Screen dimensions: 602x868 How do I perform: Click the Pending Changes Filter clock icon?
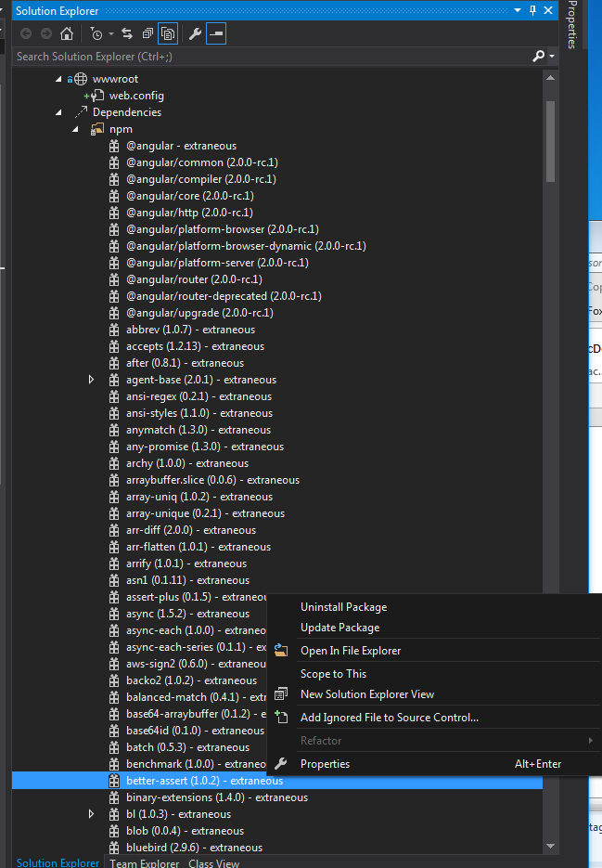96,34
